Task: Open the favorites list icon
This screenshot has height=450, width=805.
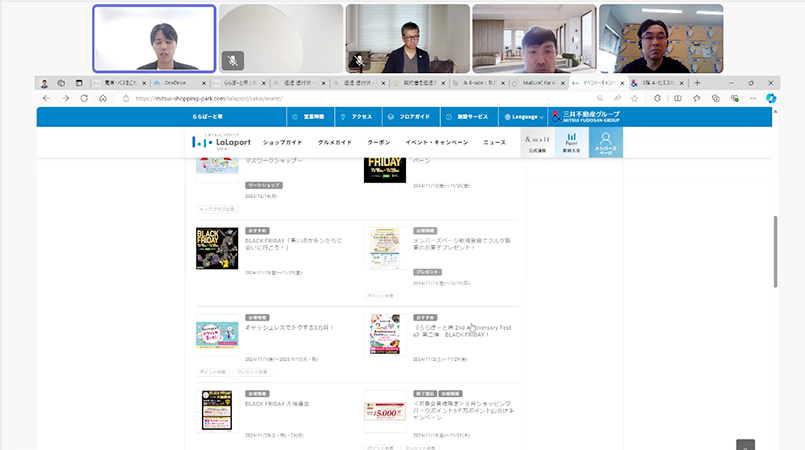Action: tap(697, 99)
